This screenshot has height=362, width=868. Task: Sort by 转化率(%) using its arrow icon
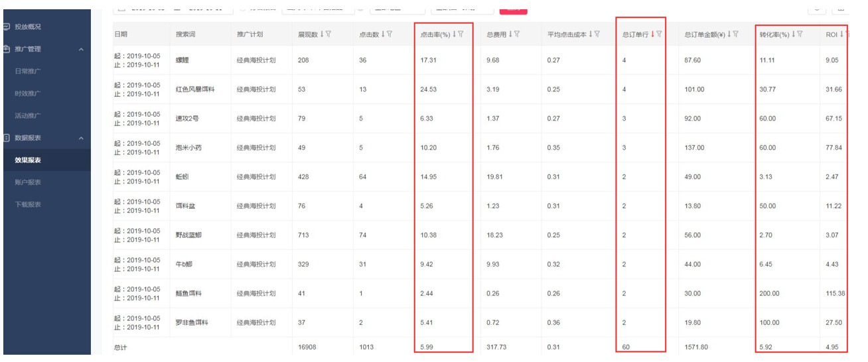click(794, 34)
